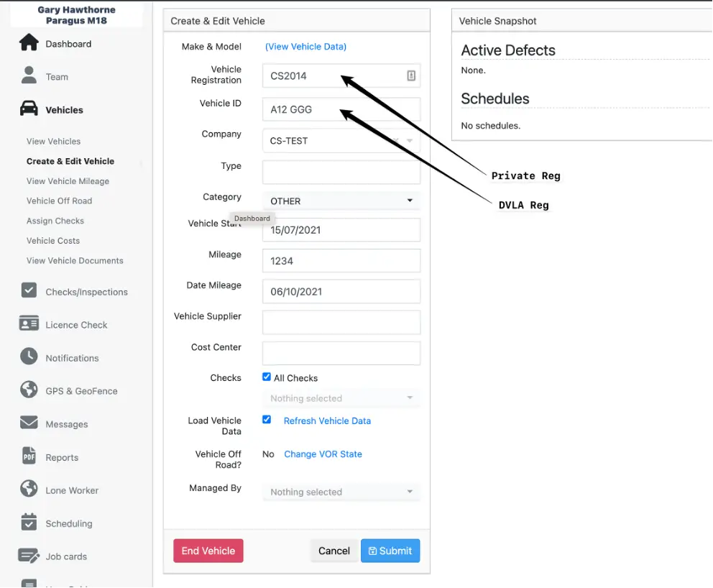
Task: Click the Notifications clock icon
Action: [x=29, y=357]
